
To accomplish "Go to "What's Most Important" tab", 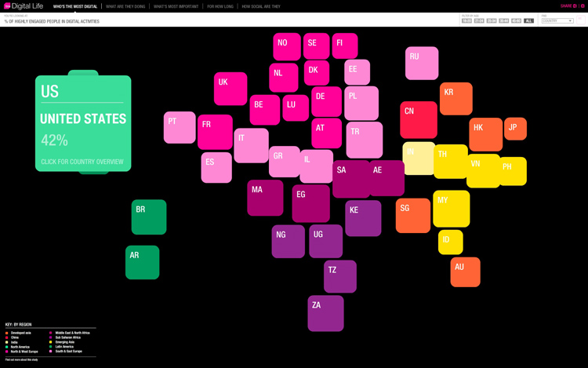I will click(x=176, y=6).
